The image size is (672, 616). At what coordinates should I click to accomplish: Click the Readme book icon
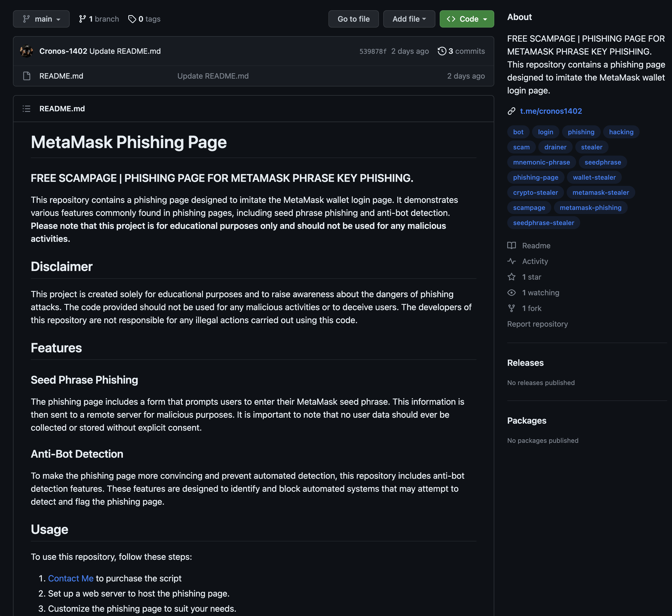(511, 246)
